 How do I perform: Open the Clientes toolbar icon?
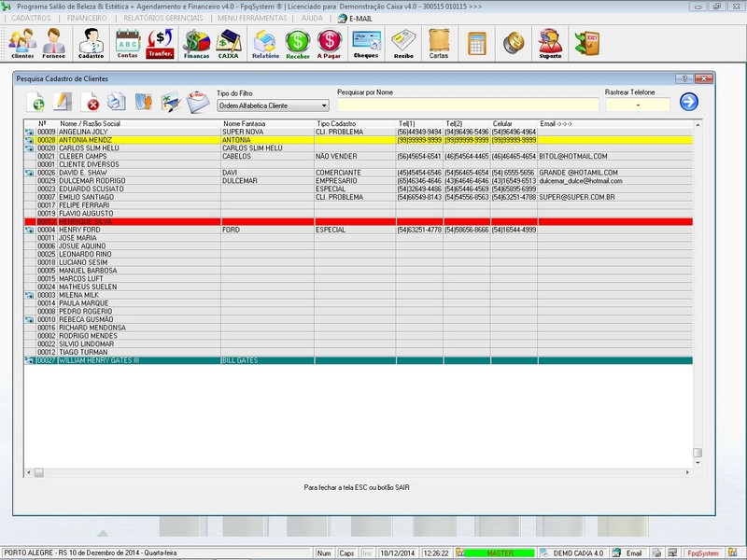22,43
